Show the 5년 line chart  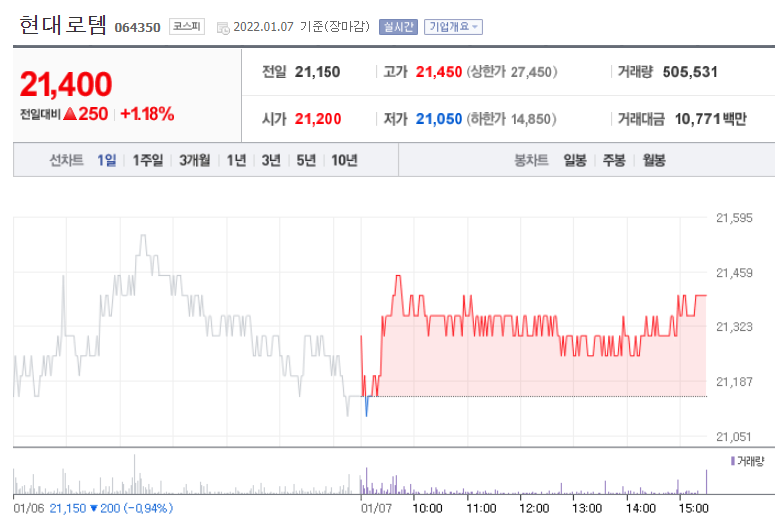306,160
